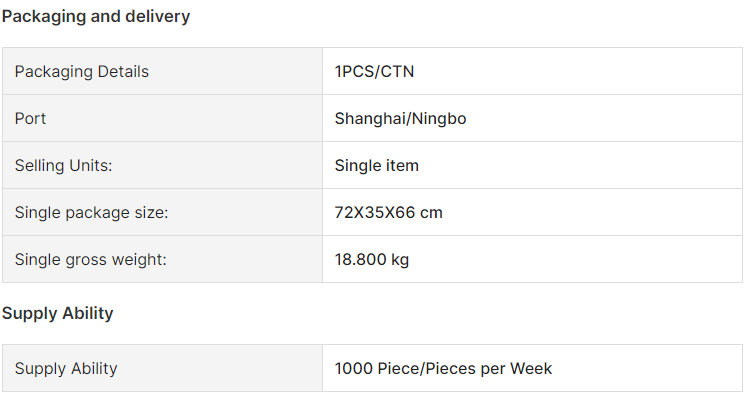Select the Single gross weight label

click(x=90, y=260)
